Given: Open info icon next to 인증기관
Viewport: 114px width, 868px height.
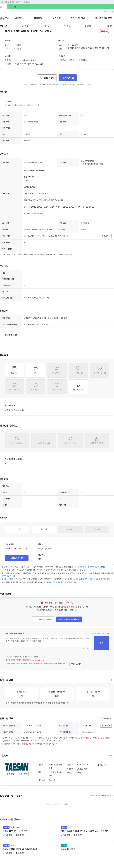Looking at the screenshot, I should click(x=66, y=726).
